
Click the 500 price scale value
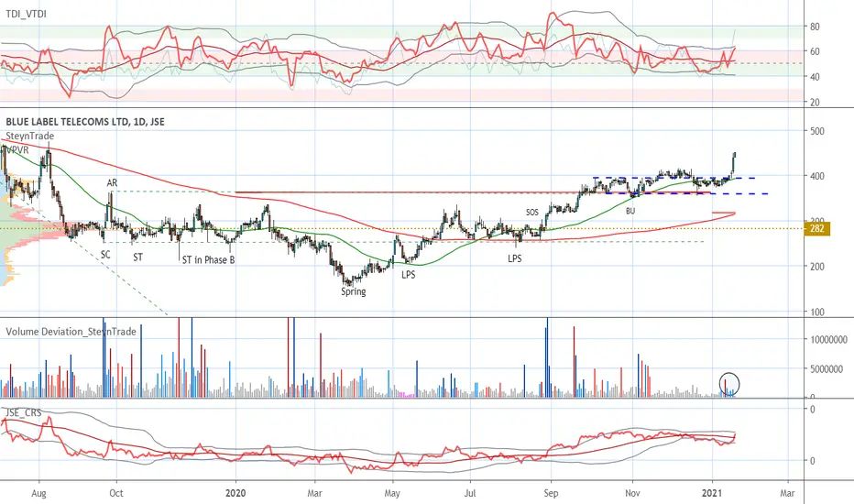(x=817, y=131)
